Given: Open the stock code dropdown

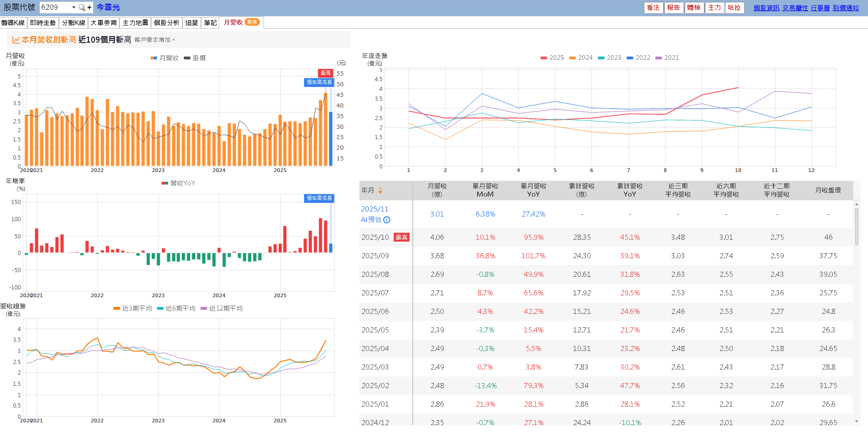Looking at the screenshot, I should point(73,7).
